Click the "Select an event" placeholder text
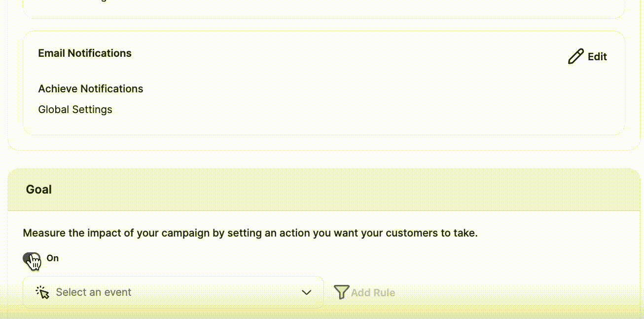The width and height of the screenshot is (644, 319). pyautogui.click(x=94, y=292)
